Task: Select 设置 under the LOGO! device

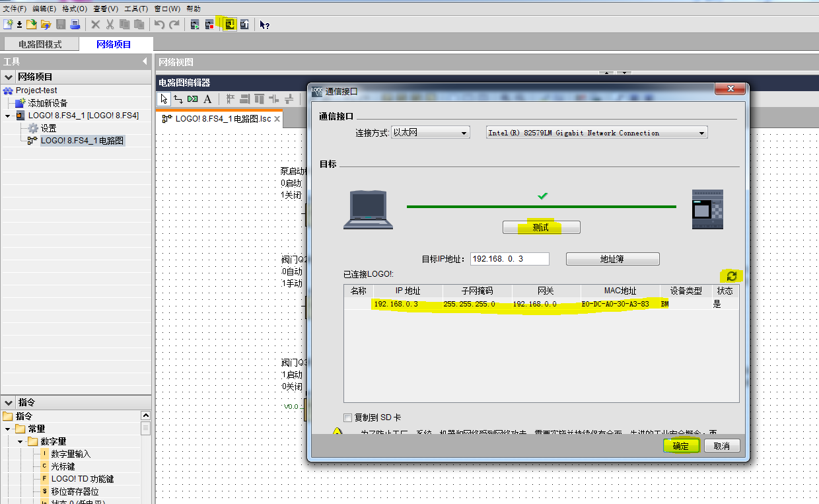Action: [48, 128]
